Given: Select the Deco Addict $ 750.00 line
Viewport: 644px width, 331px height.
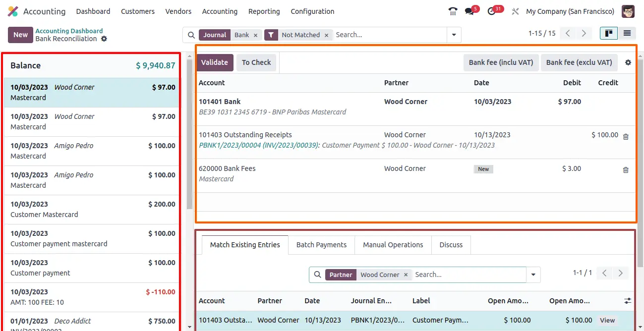Looking at the screenshot, I should (92, 322).
